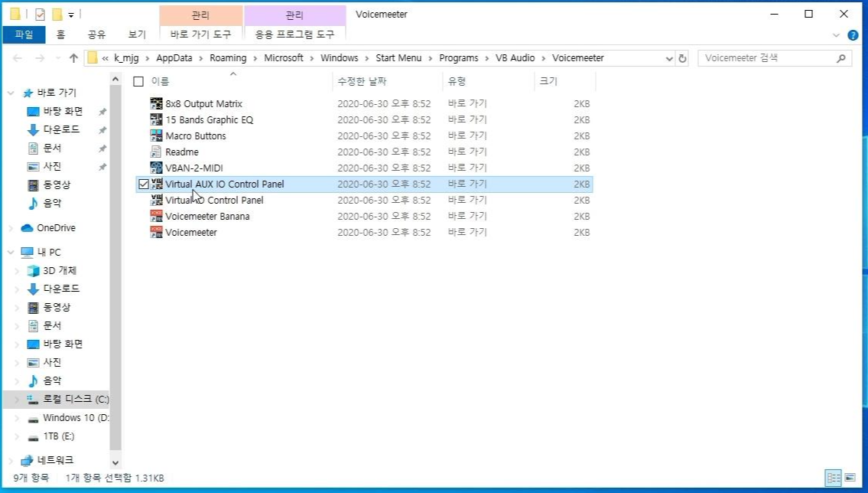
Task: Open the recent locations dropdown arrow
Action: pos(57,58)
